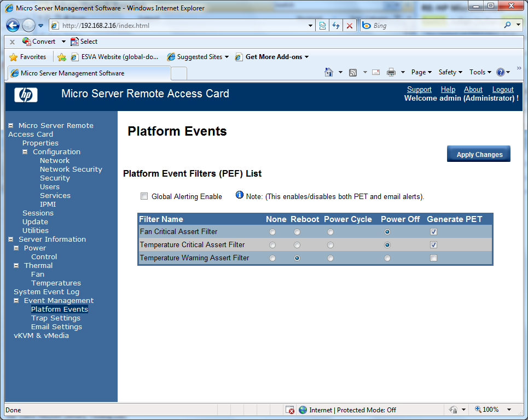
Task: Select Power Cycle for Temperature Warning Assert Filter
Action: click(x=330, y=258)
